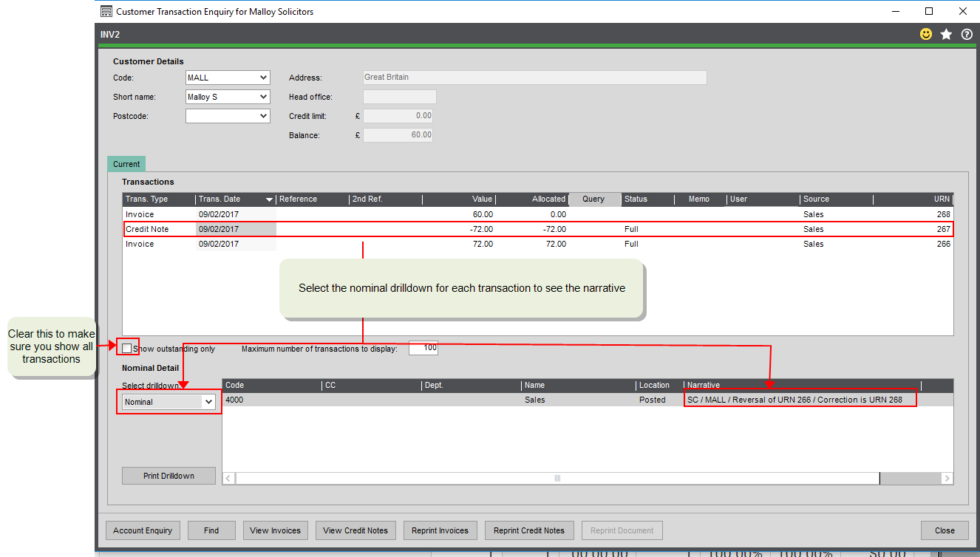Click the View Credit Notes button
This screenshot has width=980, height=557.
(355, 530)
